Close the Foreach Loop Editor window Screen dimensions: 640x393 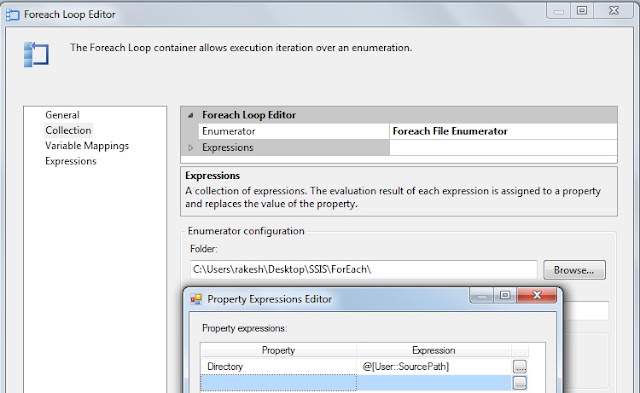coord(614,11)
